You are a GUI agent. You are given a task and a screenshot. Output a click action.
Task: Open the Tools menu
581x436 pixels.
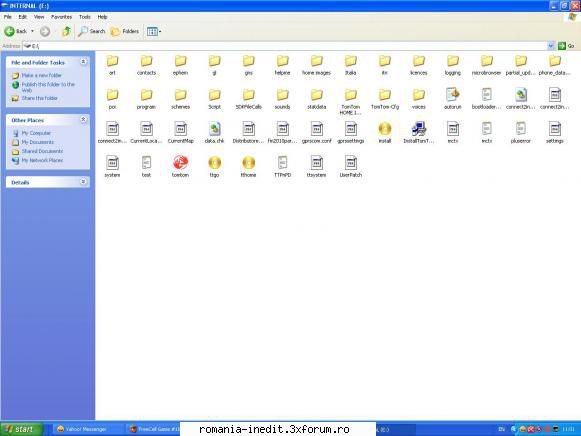coord(84,17)
